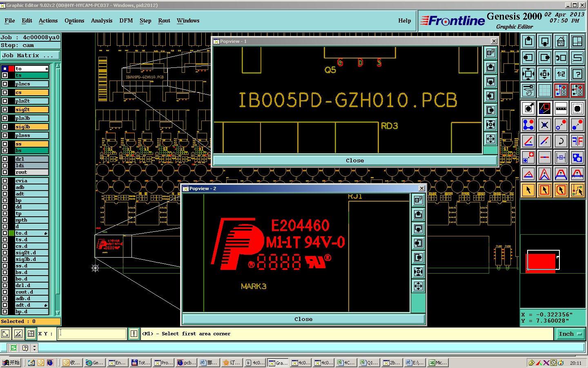This screenshot has width=588, height=368.
Task: Toggle checkbox for layer plncs
Action: pyautogui.click(x=5, y=84)
